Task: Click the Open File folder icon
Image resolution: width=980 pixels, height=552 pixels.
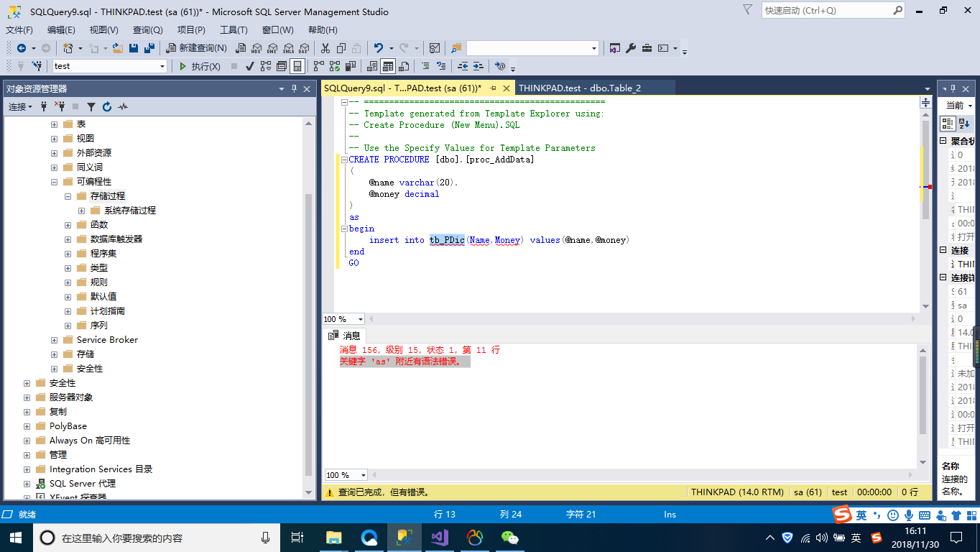Action: pyautogui.click(x=118, y=48)
